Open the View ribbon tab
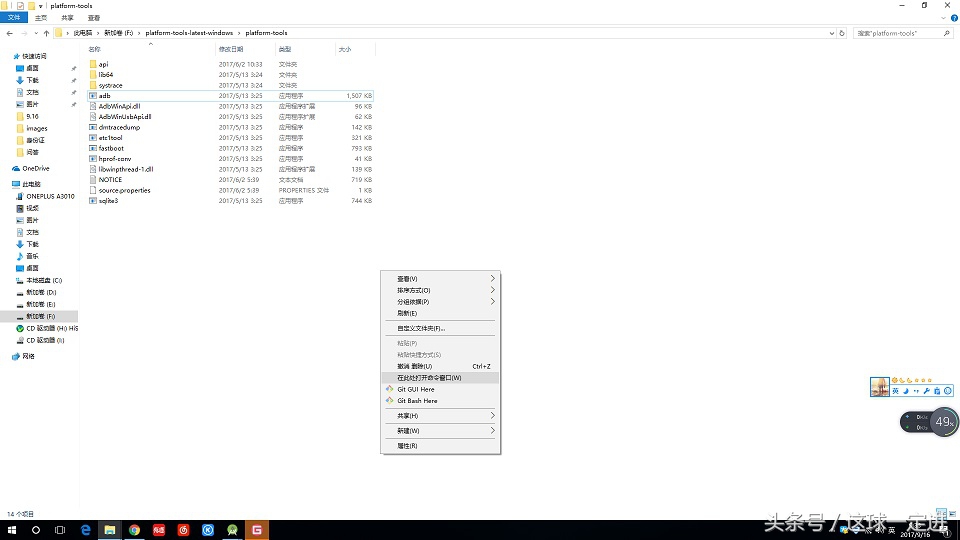Image resolution: width=960 pixels, height=540 pixels. coord(94,18)
